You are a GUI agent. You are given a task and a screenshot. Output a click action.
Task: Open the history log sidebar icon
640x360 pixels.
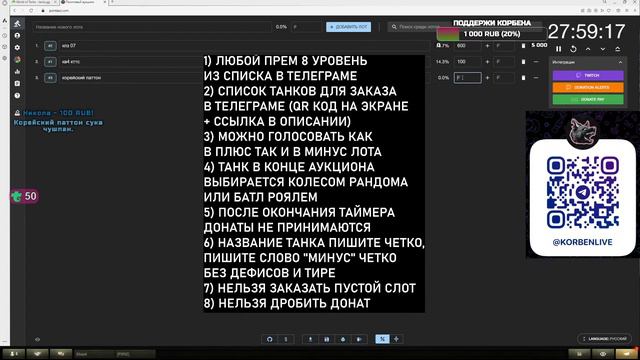click(x=17, y=83)
